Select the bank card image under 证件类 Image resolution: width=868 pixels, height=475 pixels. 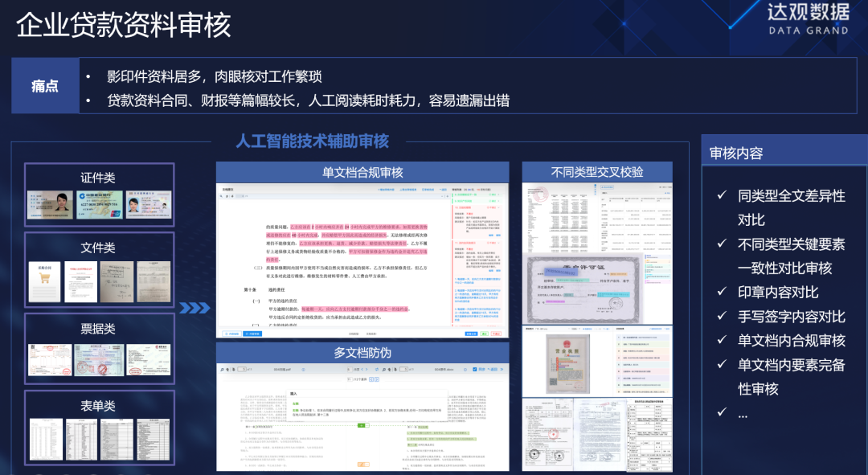point(100,205)
